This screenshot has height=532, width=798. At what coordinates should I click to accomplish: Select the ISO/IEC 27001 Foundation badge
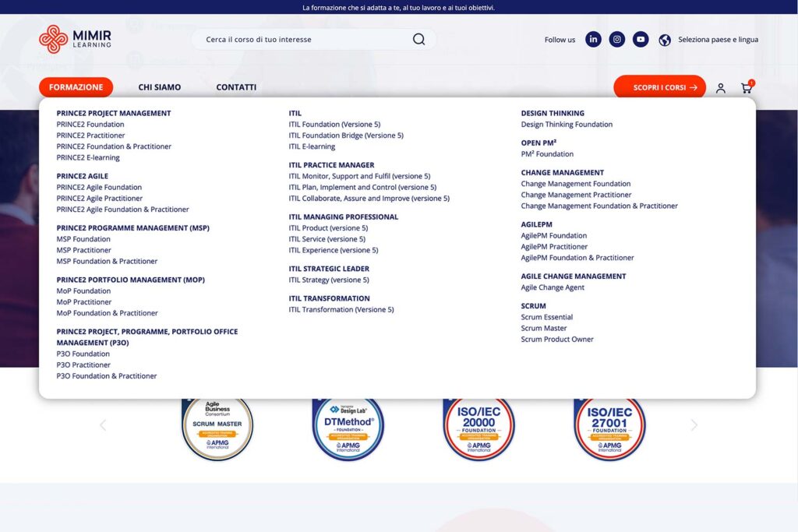[x=609, y=428]
